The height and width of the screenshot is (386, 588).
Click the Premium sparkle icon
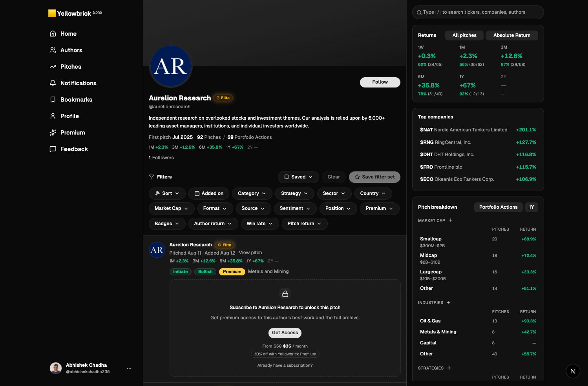tap(53, 133)
